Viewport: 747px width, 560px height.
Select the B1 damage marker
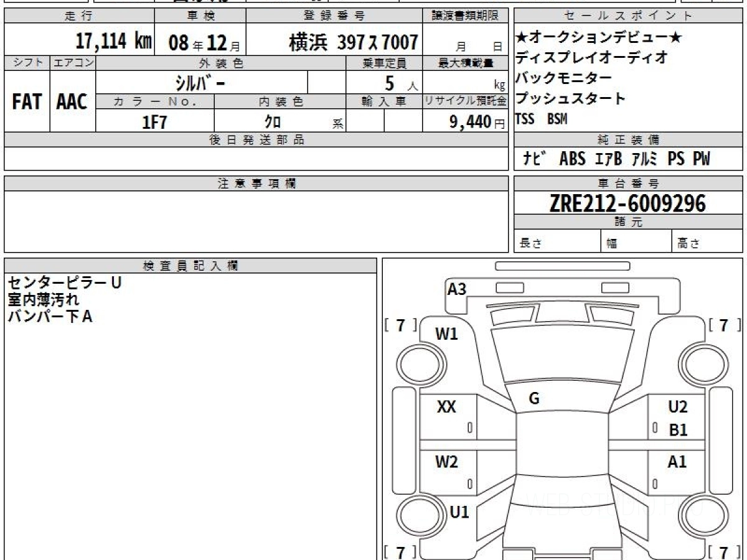pyautogui.click(x=677, y=430)
